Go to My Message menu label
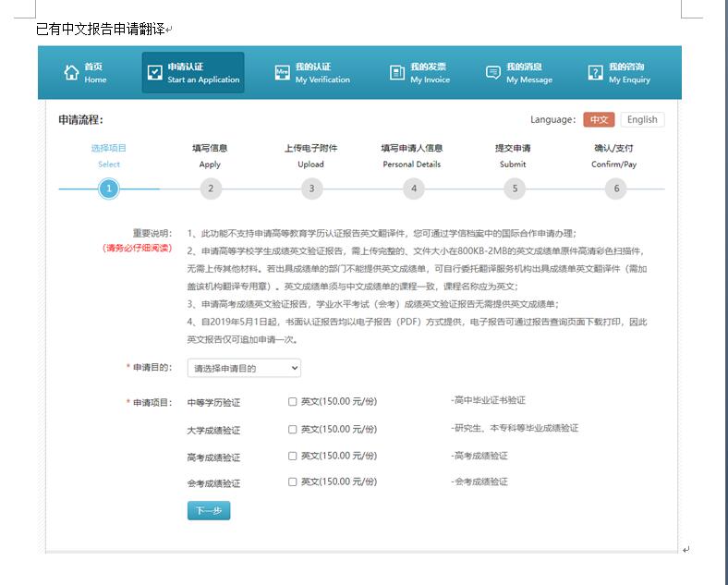 (528, 73)
